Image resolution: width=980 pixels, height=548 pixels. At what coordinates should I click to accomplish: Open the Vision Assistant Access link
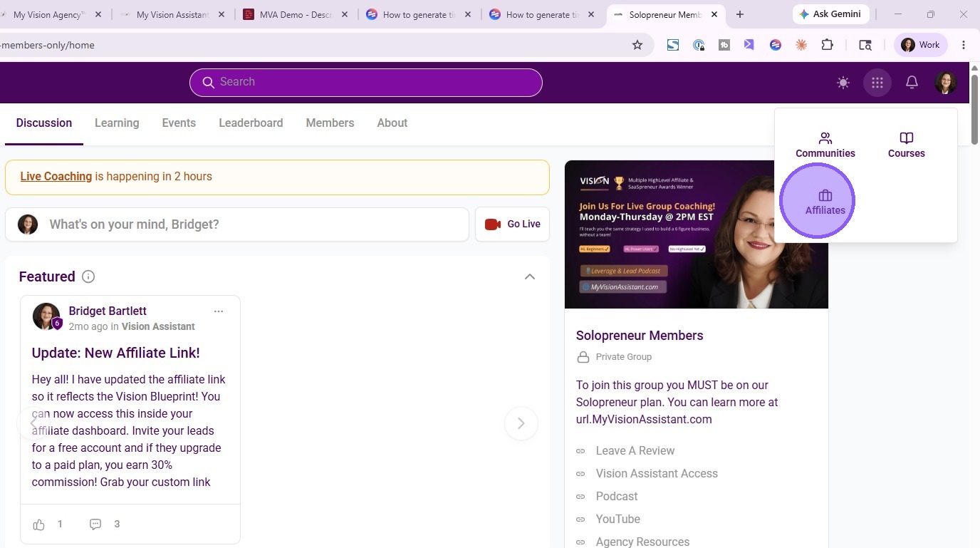(x=657, y=473)
